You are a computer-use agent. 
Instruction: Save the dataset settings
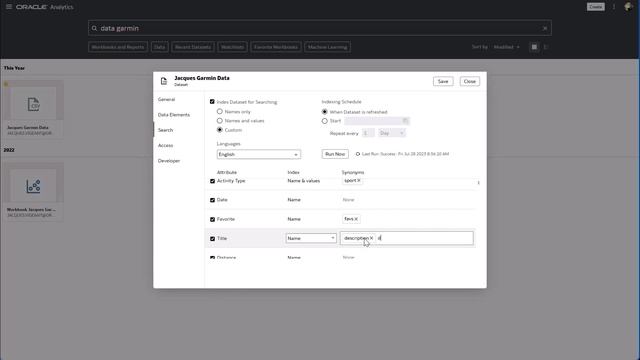click(443, 81)
